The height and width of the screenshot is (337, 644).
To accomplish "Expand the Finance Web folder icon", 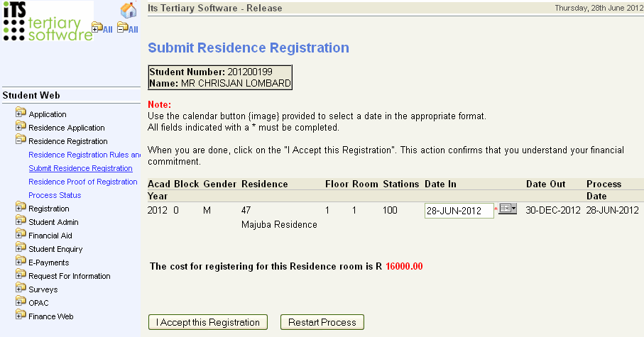I will click(x=21, y=315).
